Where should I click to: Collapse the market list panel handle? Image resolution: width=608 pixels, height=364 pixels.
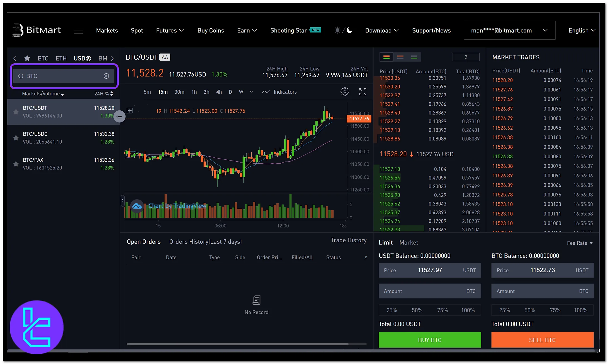(x=120, y=117)
